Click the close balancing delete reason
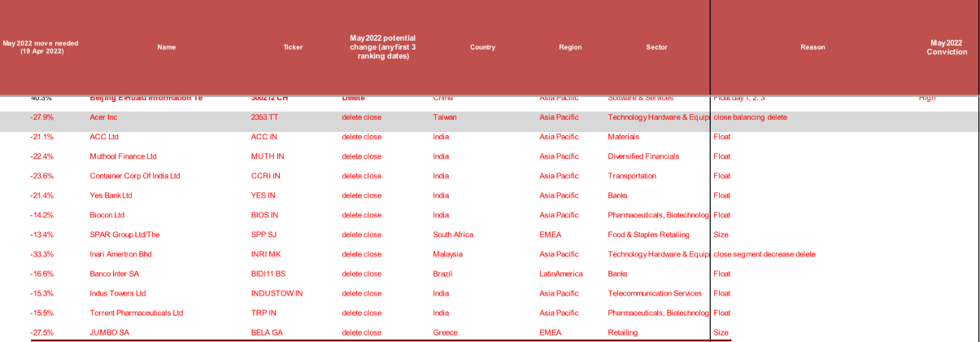This screenshot has width=980, height=342. pos(750,117)
